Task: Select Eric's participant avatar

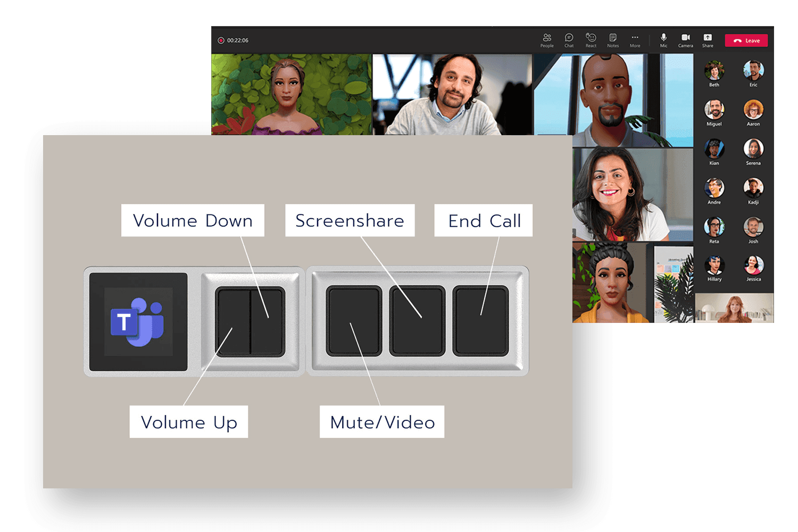Action: 753,70
